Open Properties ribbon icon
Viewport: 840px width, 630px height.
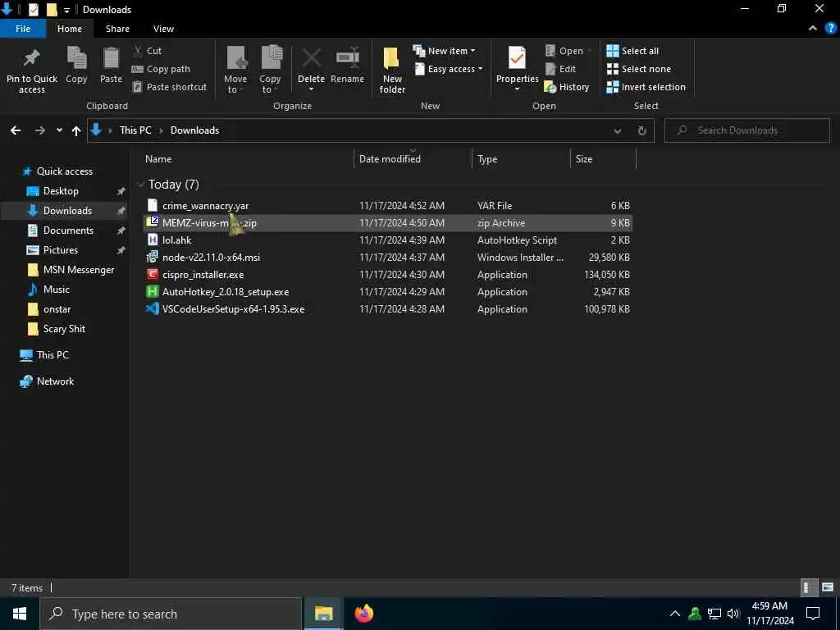517,58
